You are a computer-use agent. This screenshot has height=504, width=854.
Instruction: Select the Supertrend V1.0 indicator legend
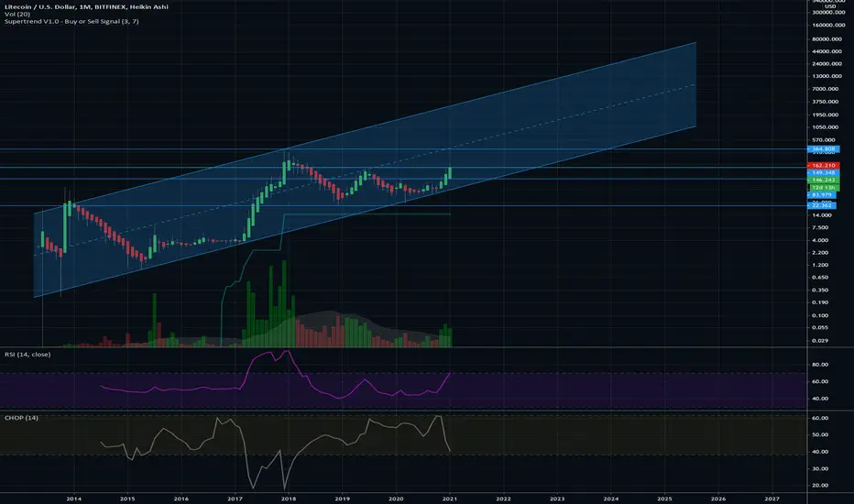[71, 21]
